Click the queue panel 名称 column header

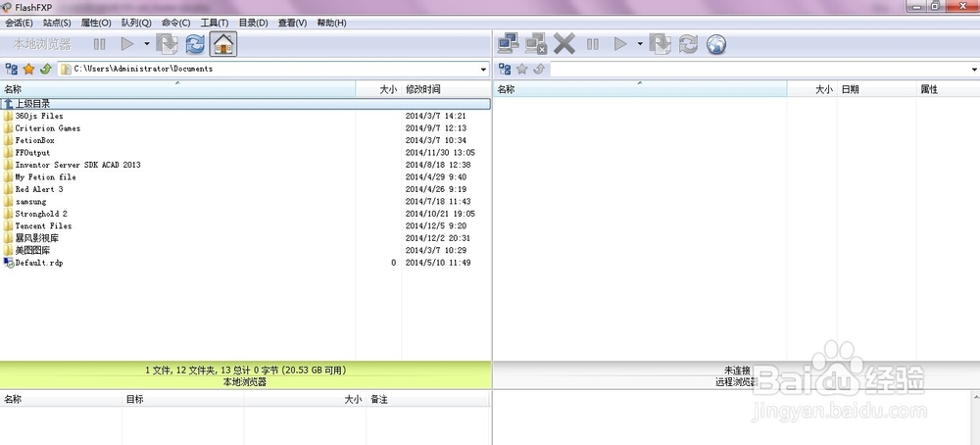[61, 399]
